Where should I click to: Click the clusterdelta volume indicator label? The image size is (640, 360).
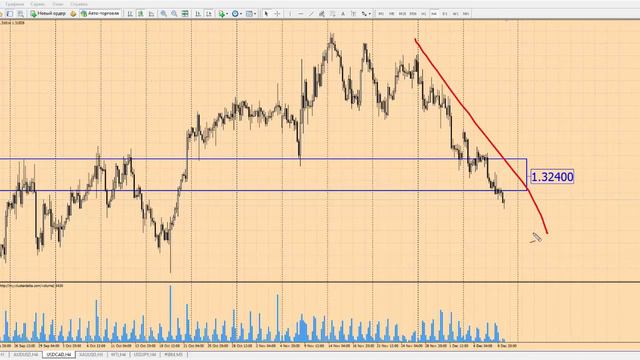coord(31,286)
